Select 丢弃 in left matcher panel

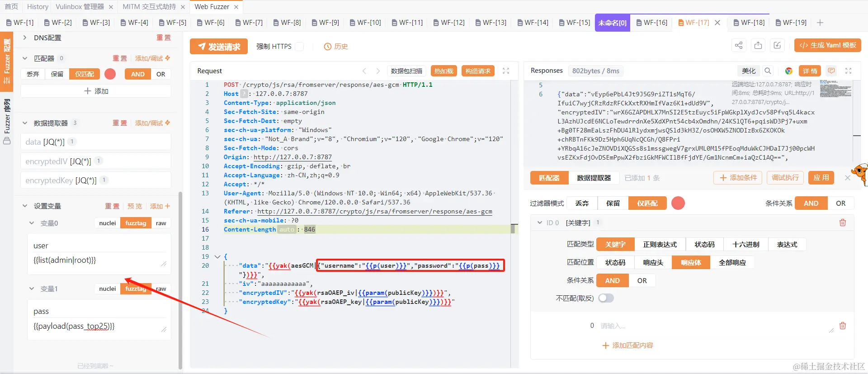[x=33, y=74]
